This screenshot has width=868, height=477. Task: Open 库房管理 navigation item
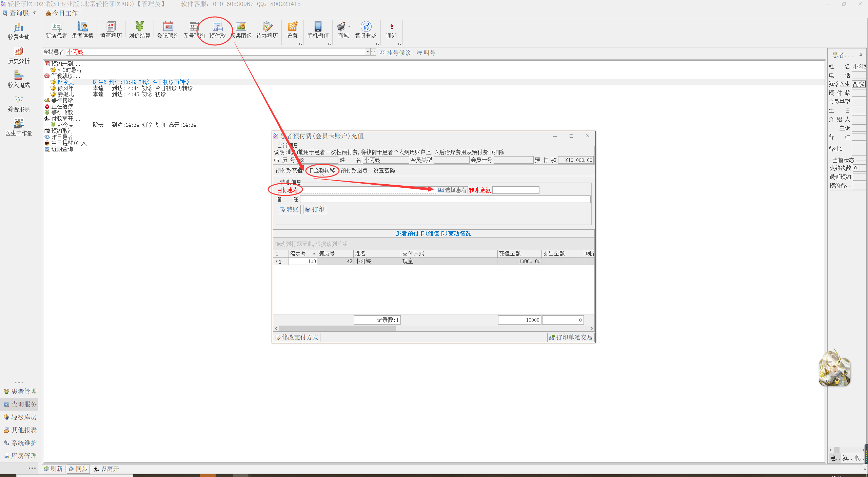(x=20, y=456)
